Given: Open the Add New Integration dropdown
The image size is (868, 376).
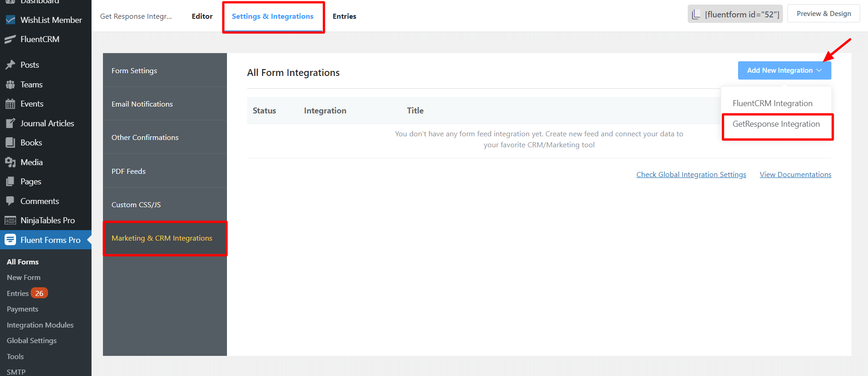Looking at the screenshot, I should click(784, 70).
